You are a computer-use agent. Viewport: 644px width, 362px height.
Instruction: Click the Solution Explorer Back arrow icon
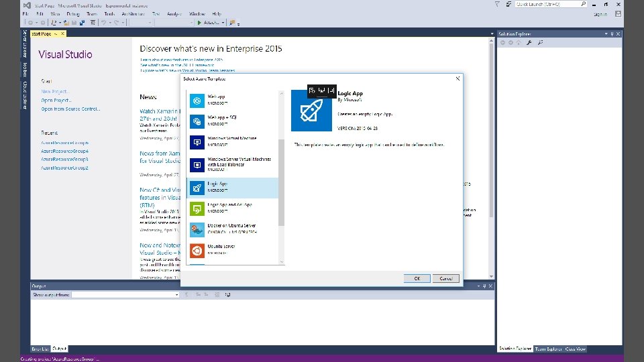coord(502,43)
